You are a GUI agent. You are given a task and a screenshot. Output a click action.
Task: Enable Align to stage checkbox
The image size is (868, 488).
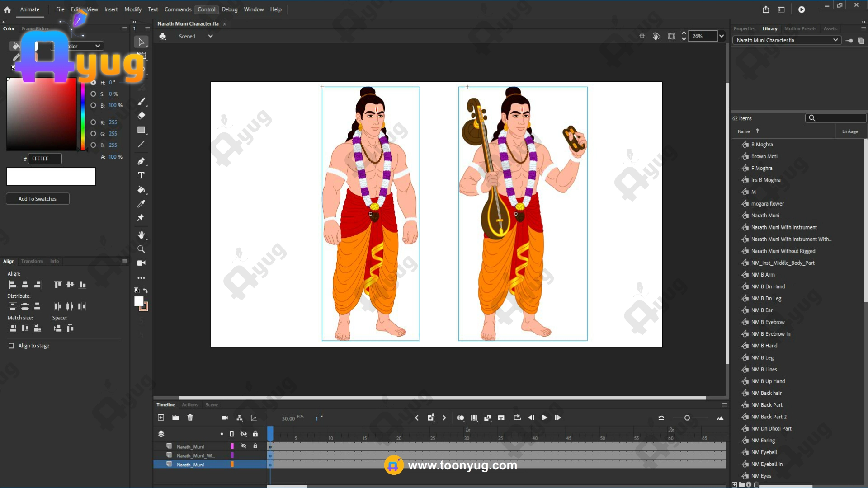point(11,346)
